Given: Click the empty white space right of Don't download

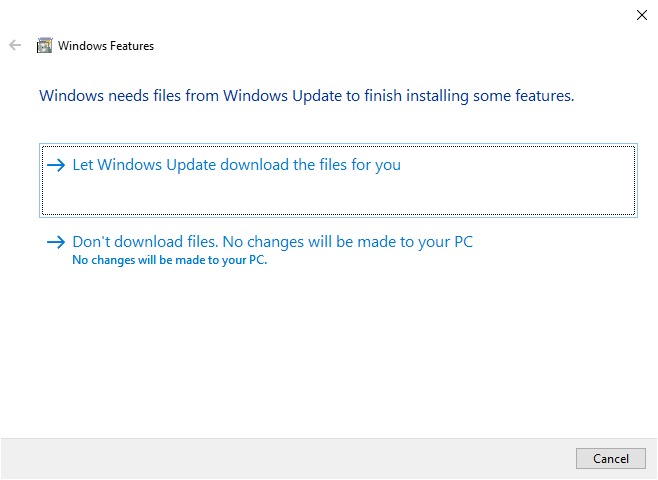Looking at the screenshot, I should [560, 245].
